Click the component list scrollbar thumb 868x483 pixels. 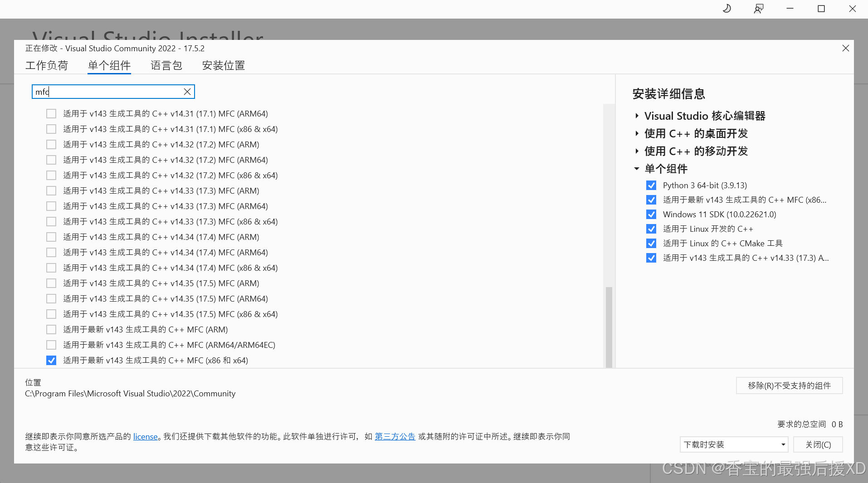point(609,327)
